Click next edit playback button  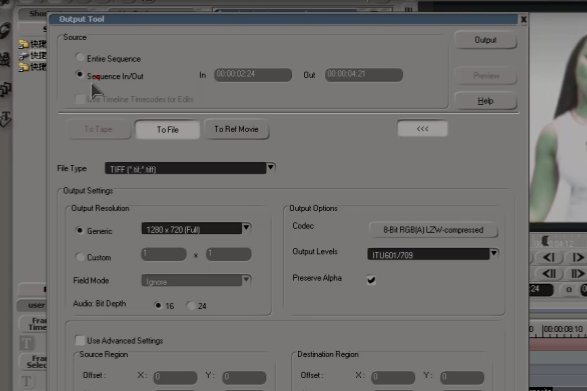pos(577,274)
